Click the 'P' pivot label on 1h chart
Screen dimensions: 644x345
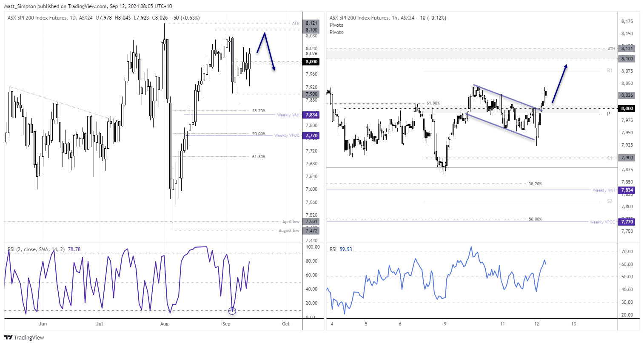tap(609, 114)
